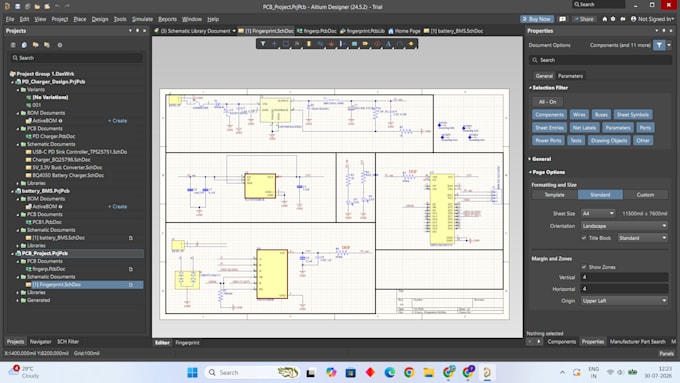680x383 pixels.
Task: Open the Sheet Size dropdown
Action: 598,213
